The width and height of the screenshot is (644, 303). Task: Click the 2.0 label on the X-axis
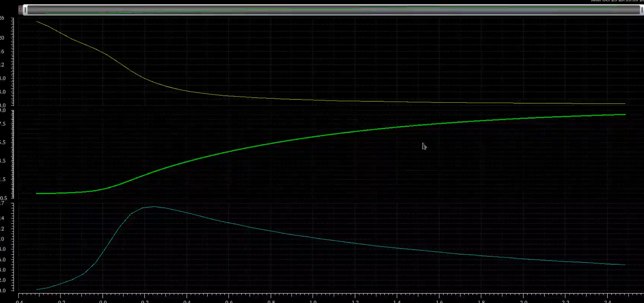[x=523, y=302]
